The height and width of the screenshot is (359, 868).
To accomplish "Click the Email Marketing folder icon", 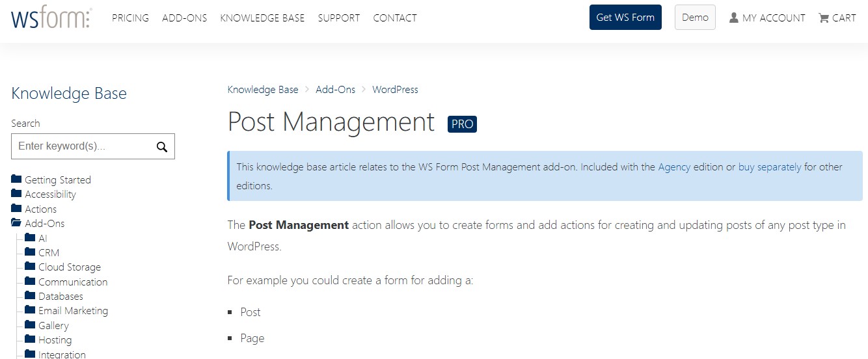I will (x=30, y=310).
